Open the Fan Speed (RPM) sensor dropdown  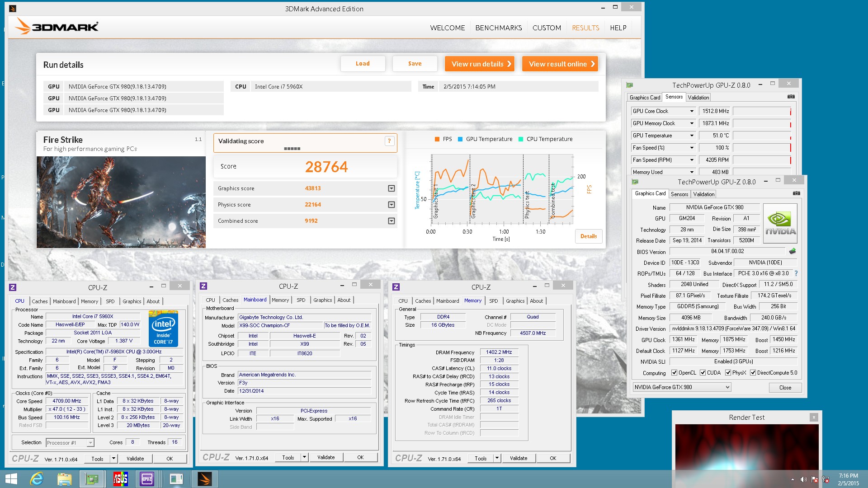pyautogui.click(x=691, y=160)
